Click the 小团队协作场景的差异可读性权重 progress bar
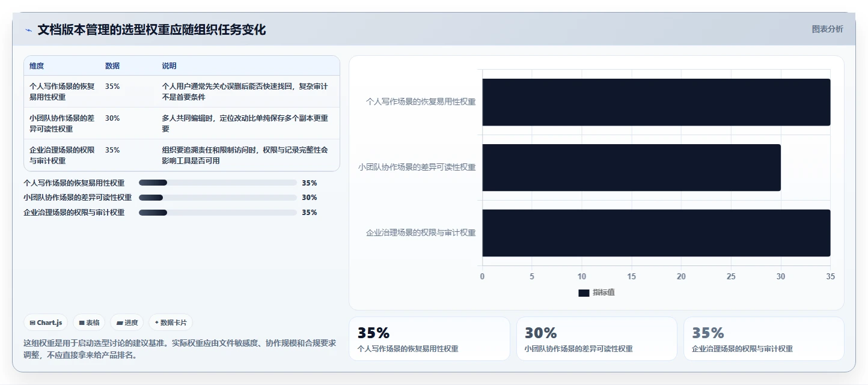 click(x=218, y=198)
